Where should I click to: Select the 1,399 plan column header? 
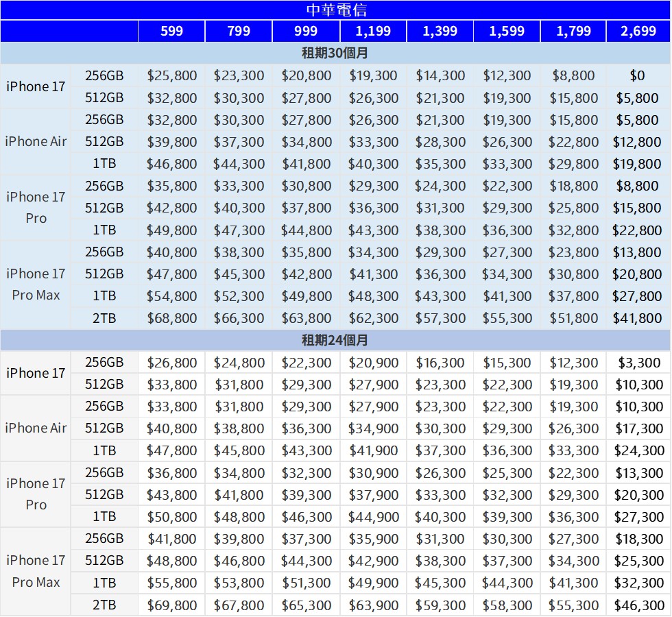click(440, 31)
